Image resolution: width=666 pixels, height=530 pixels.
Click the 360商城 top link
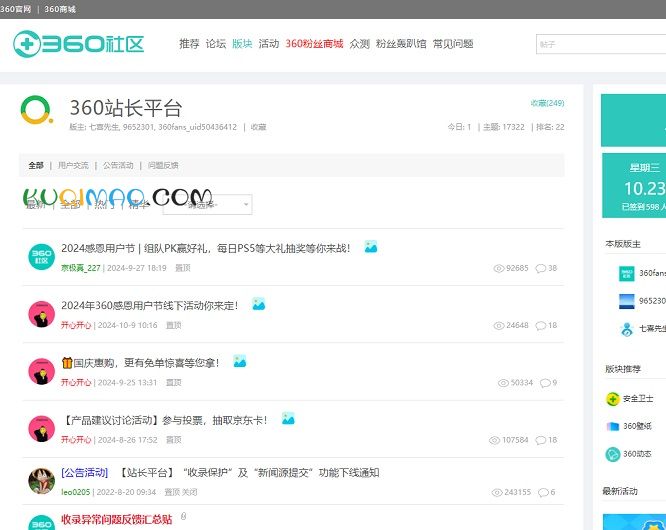point(60,9)
